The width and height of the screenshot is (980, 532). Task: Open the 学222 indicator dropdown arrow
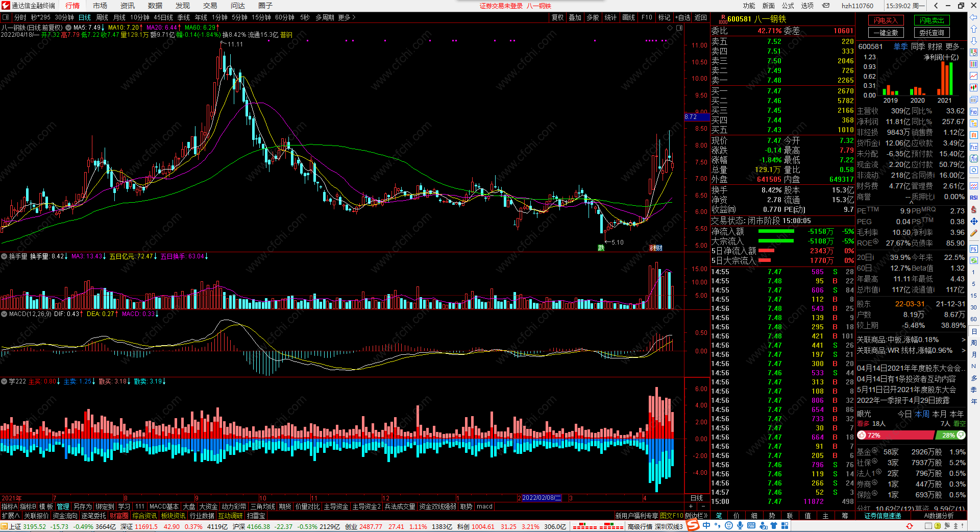[x=4, y=381]
